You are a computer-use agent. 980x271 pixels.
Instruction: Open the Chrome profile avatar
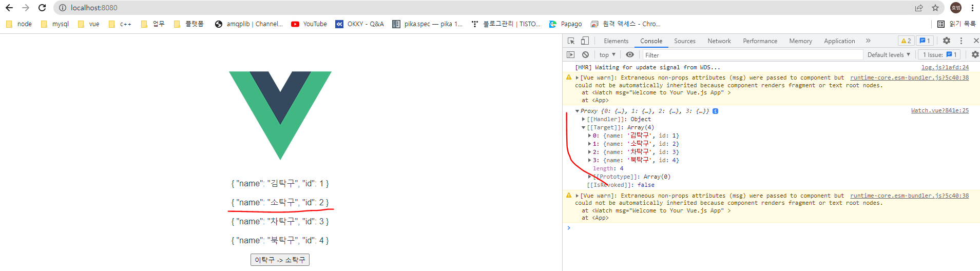pyautogui.click(x=956, y=8)
